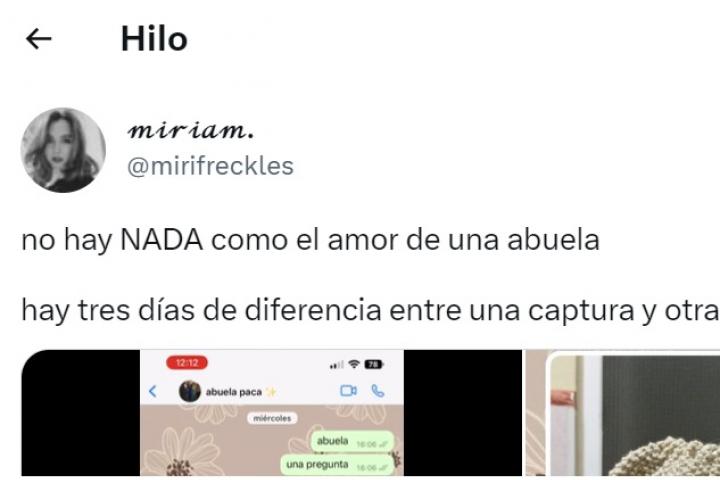720x480 pixels.
Task: Open the second attached crochet photo
Action: coord(623,412)
